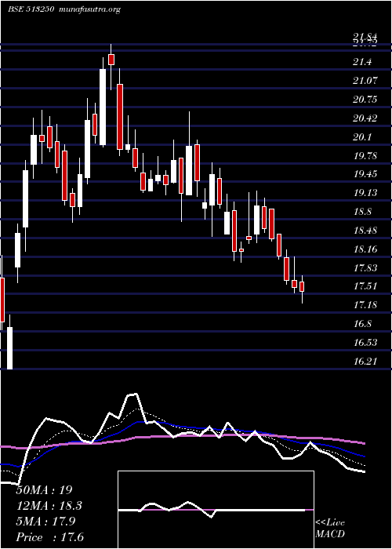Click the 20.1 price axis label

[x=362, y=137]
